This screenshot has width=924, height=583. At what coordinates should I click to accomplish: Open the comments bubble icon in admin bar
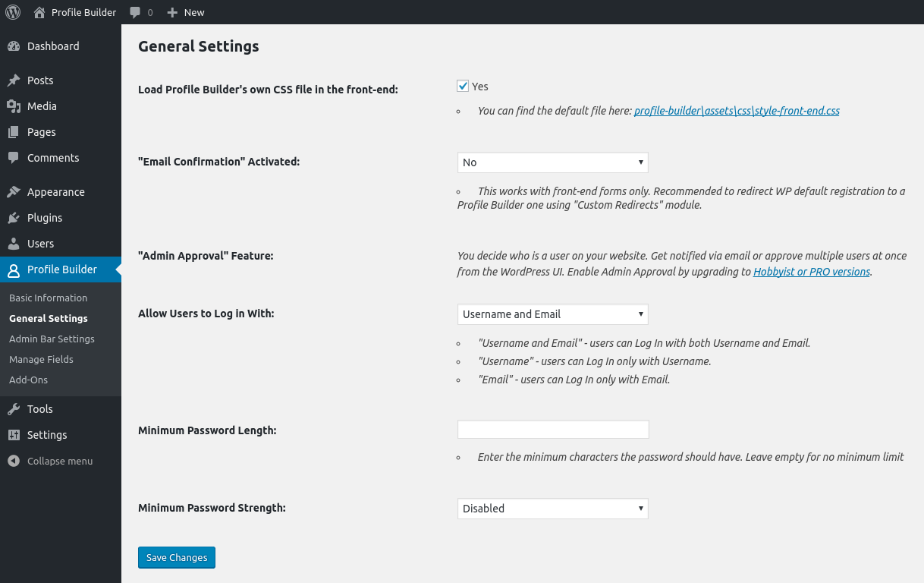pyautogui.click(x=135, y=12)
